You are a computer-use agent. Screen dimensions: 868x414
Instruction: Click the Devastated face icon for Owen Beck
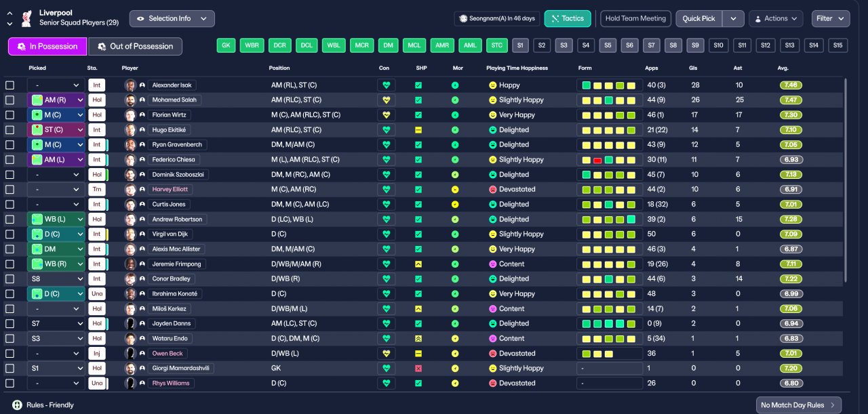(492, 354)
